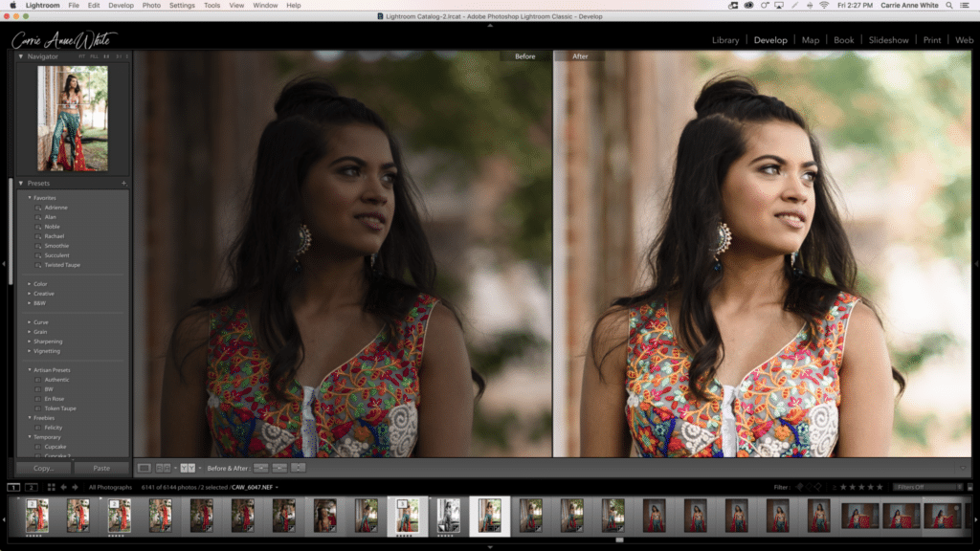
Task: Go forward with the right arrow
Action: (75, 487)
